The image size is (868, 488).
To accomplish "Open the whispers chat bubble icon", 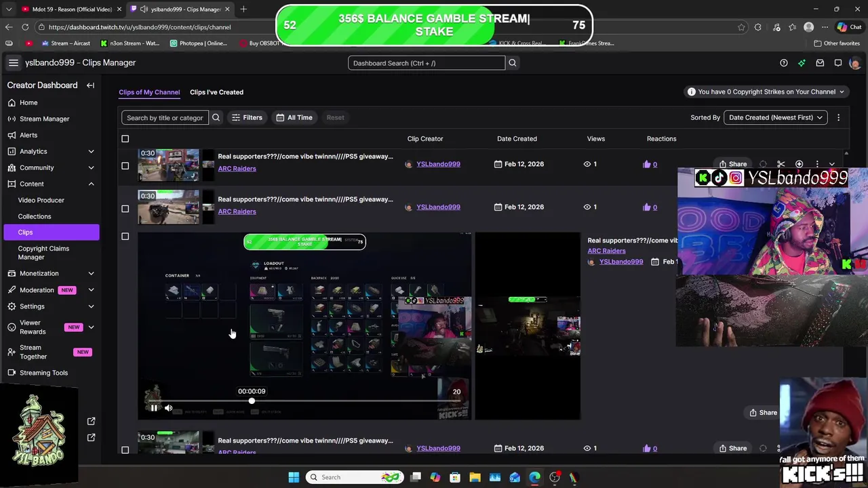I will 838,63.
